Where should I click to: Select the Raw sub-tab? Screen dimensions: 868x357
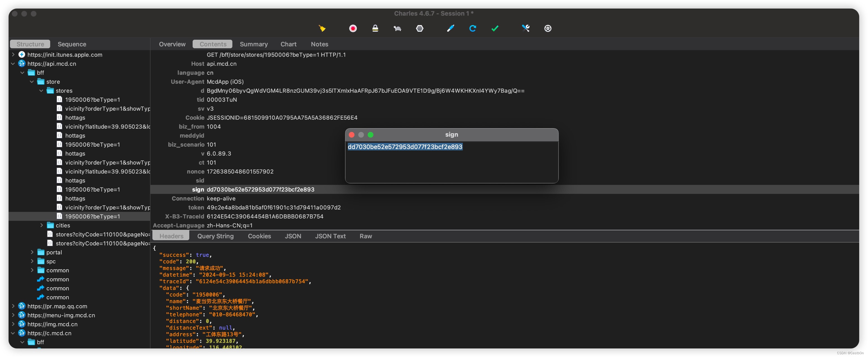coord(365,236)
